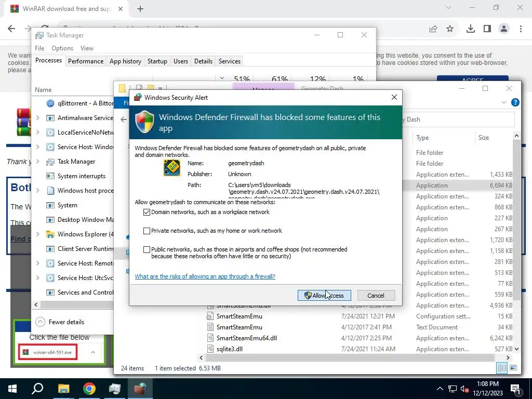Click the Desktop Window Manager process icon
532x399 pixels.
click(50, 220)
